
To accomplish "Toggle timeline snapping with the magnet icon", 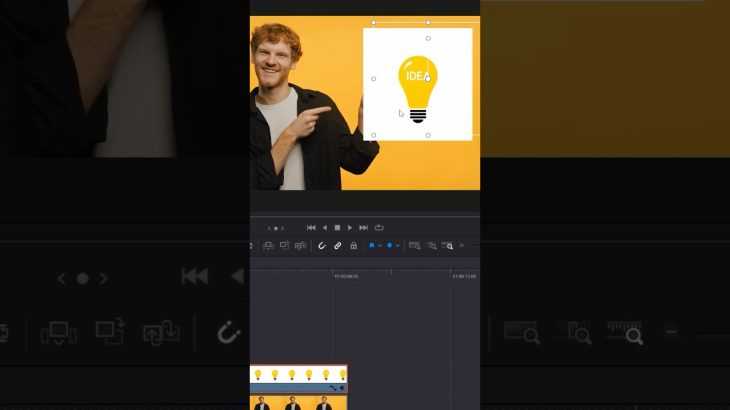I will [x=322, y=245].
